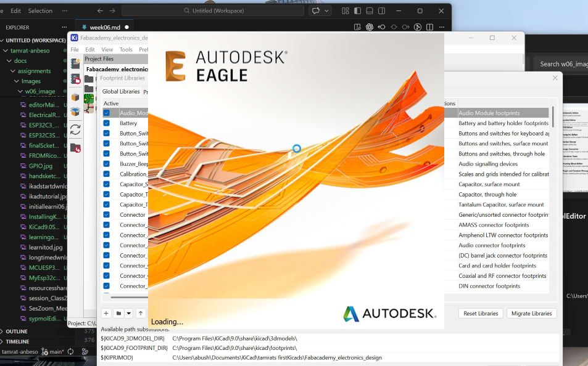Open the Tools menu in KiCad
The height and width of the screenshot is (366, 588).
click(x=126, y=49)
